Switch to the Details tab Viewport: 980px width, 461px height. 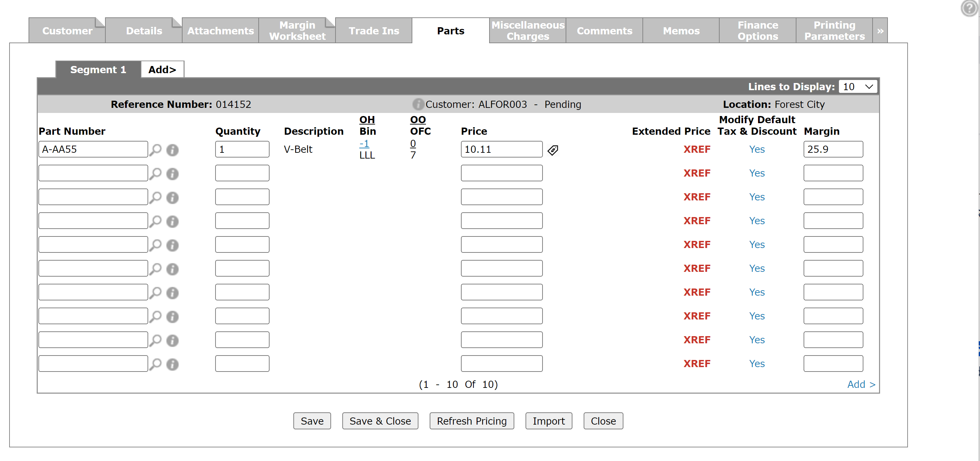point(144,31)
